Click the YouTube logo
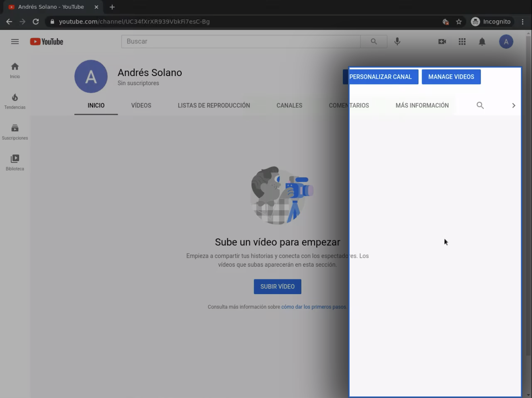The width and height of the screenshot is (532, 398). pos(47,41)
